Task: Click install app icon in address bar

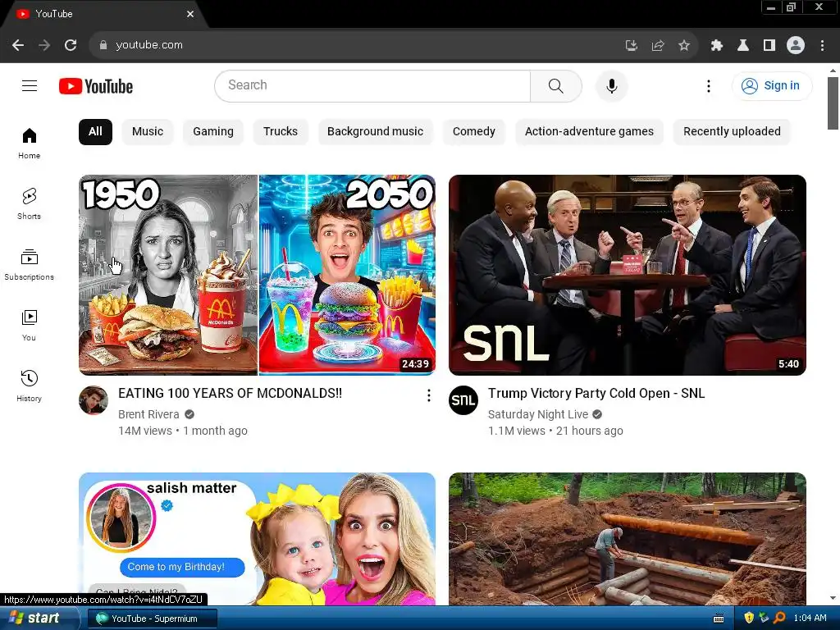Action: tap(632, 46)
